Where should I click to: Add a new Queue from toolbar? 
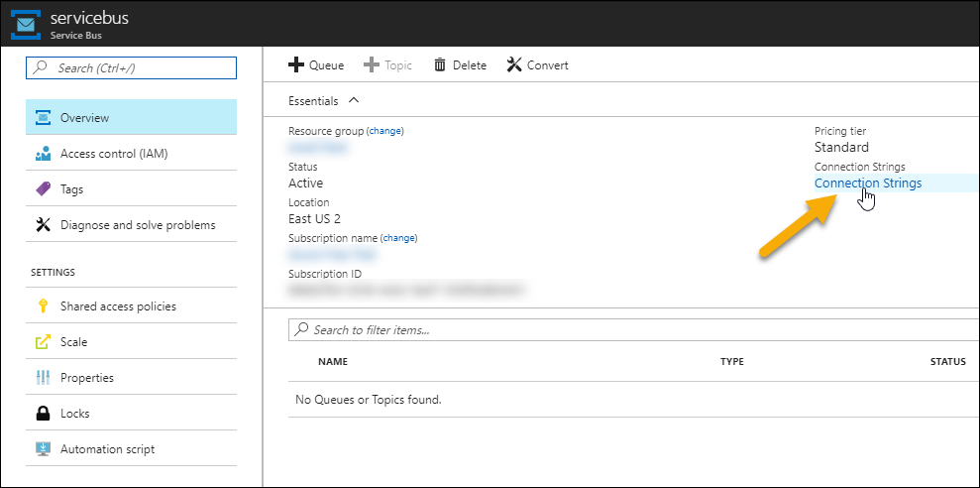point(316,65)
